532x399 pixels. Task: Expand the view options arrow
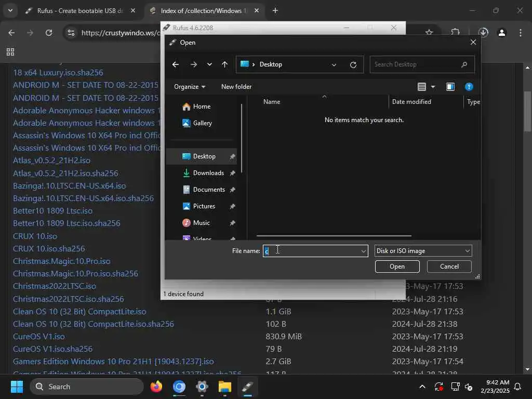coord(433,87)
